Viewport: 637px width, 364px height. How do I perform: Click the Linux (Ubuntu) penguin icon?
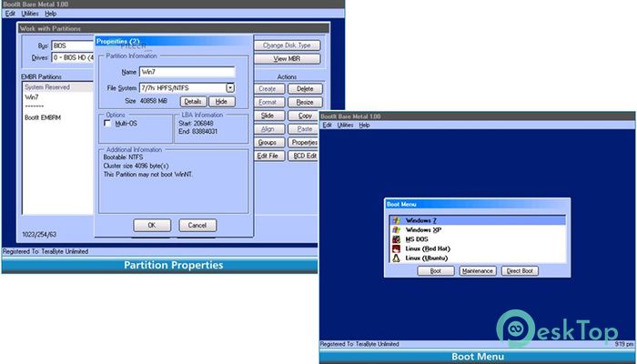point(396,258)
